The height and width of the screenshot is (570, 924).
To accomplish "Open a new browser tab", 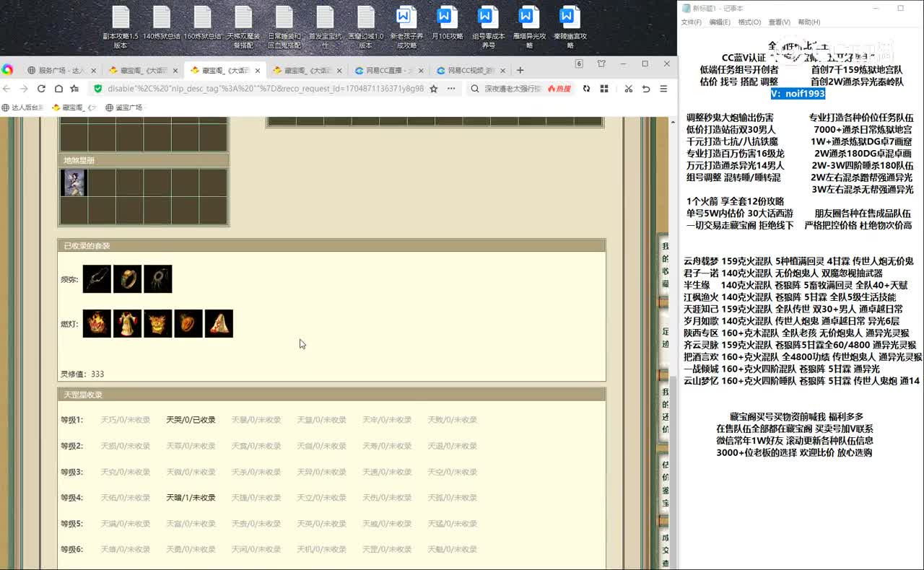I will (x=520, y=71).
